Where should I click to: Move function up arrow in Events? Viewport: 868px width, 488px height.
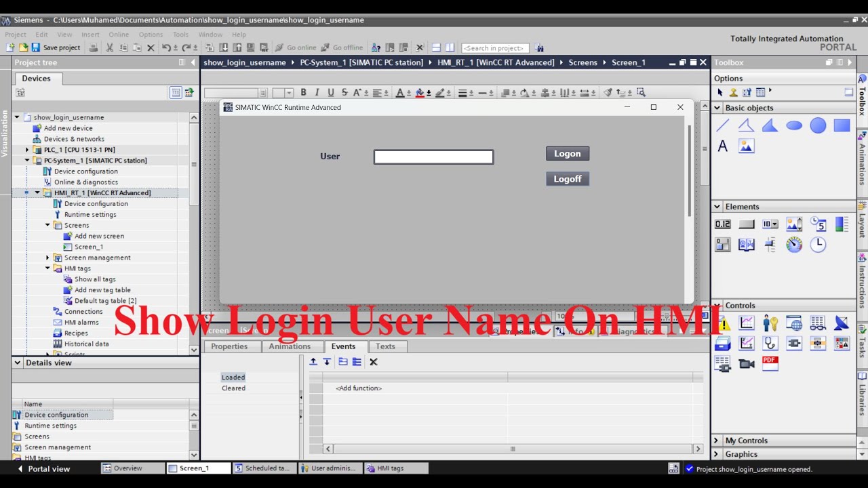(x=313, y=362)
